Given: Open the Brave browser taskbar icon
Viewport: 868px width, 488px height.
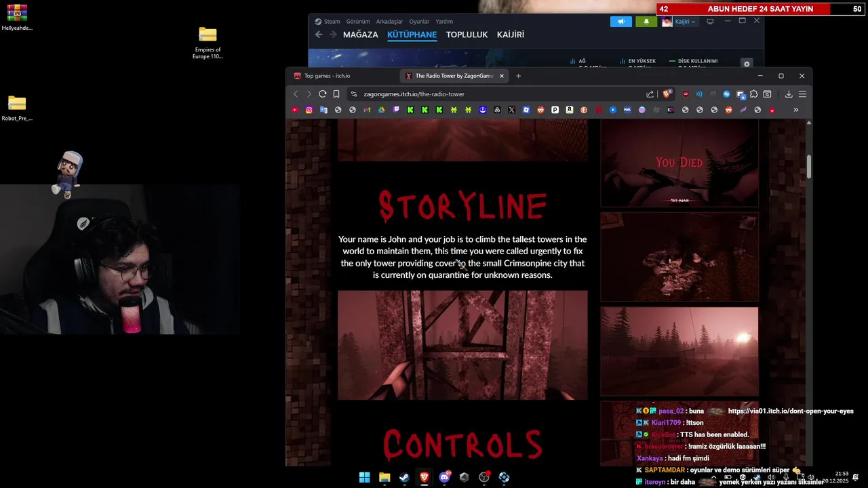Looking at the screenshot, I should tap(425, 477).
